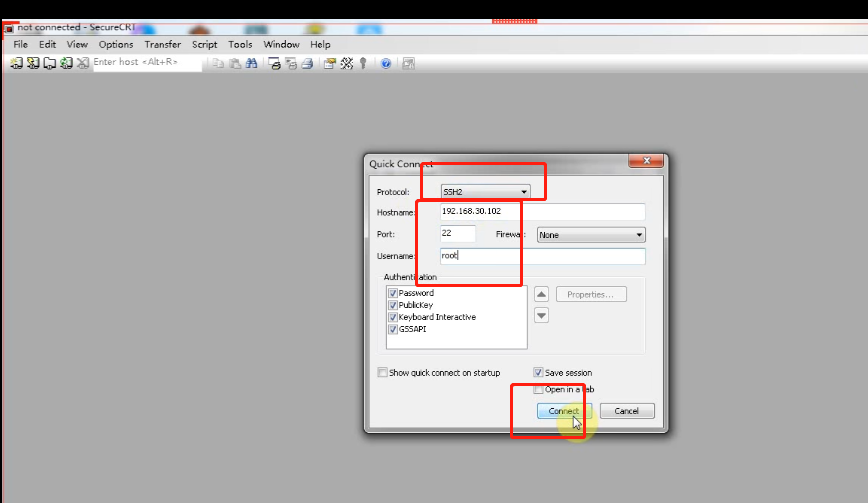Screen dimensions: 868x503
Task: Click the Properties... button
Action: tap(591, 294)
